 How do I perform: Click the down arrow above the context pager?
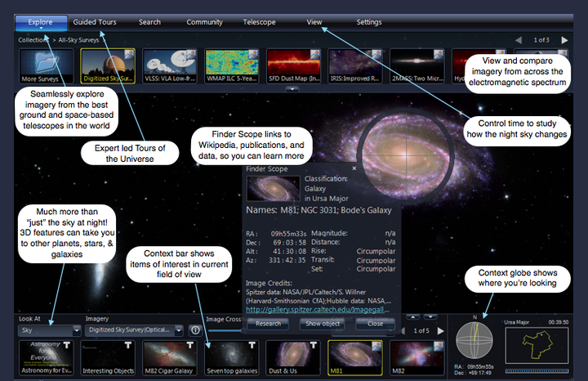(x=430, y=317)
